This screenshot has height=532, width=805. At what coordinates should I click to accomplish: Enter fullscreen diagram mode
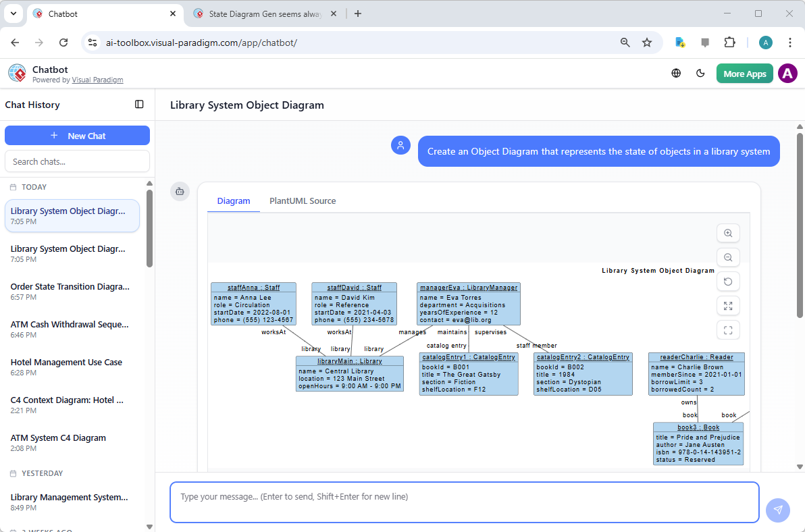coord(728,330)
